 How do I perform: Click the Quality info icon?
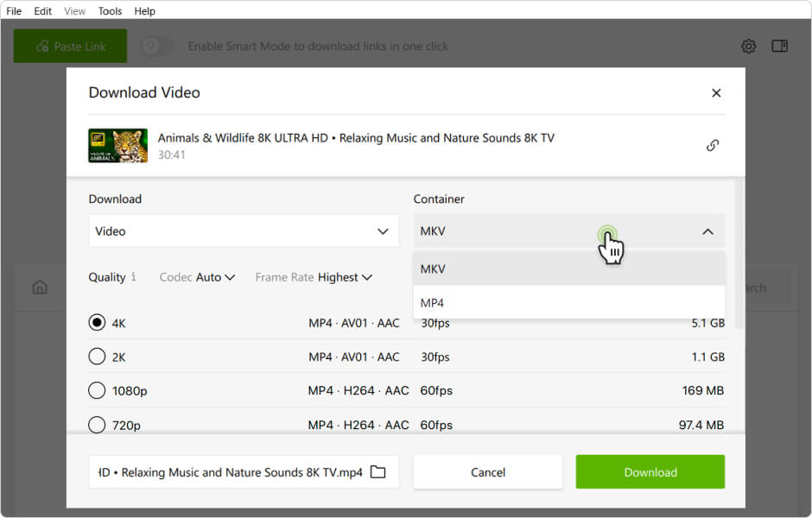click(134, 277)
